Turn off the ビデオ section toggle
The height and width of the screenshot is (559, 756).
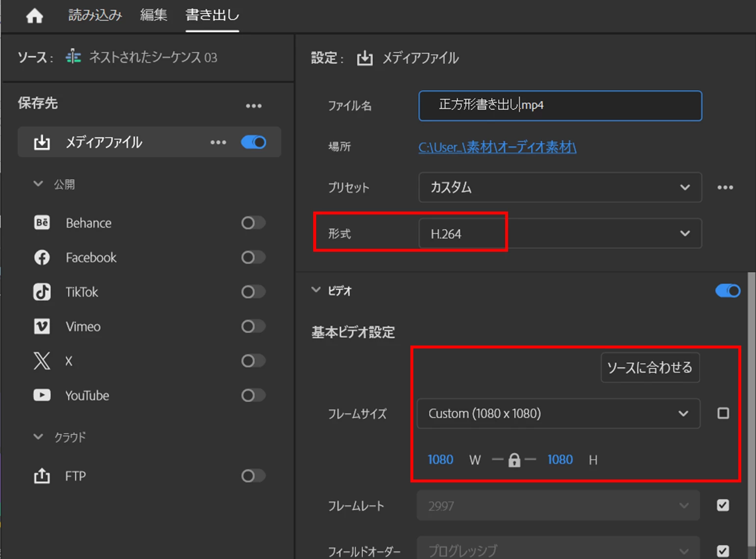click(728, 291)
